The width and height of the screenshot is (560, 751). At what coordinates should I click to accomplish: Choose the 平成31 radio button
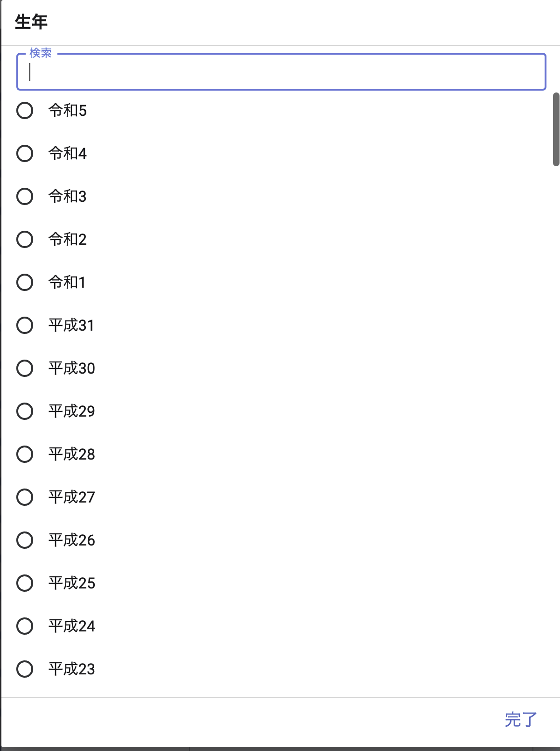25,326
